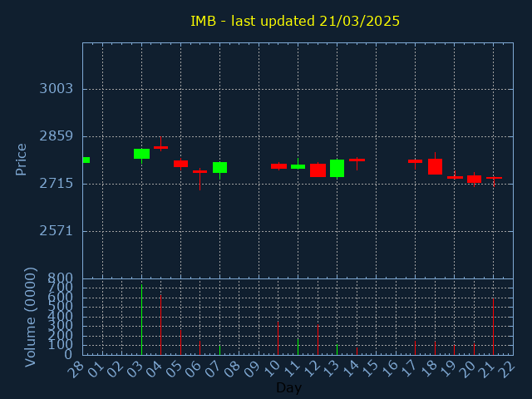The width and height of the screenshot is (532, 399).
Task: Select the day 13 x-axis tick label
Action: tap(330, 369)
